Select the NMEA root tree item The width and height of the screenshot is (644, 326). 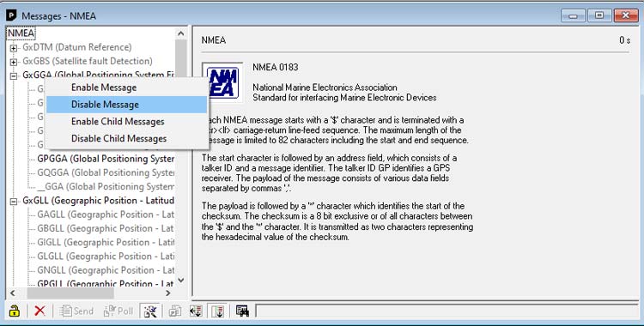21,33
